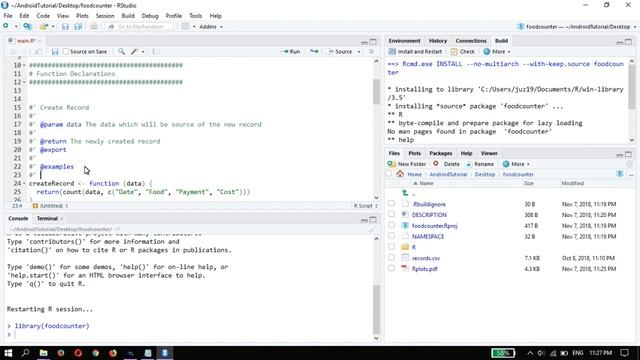Open the foodcounter project dropdown
This screenshot has height=360, width=640.
(x=577, y=27)
